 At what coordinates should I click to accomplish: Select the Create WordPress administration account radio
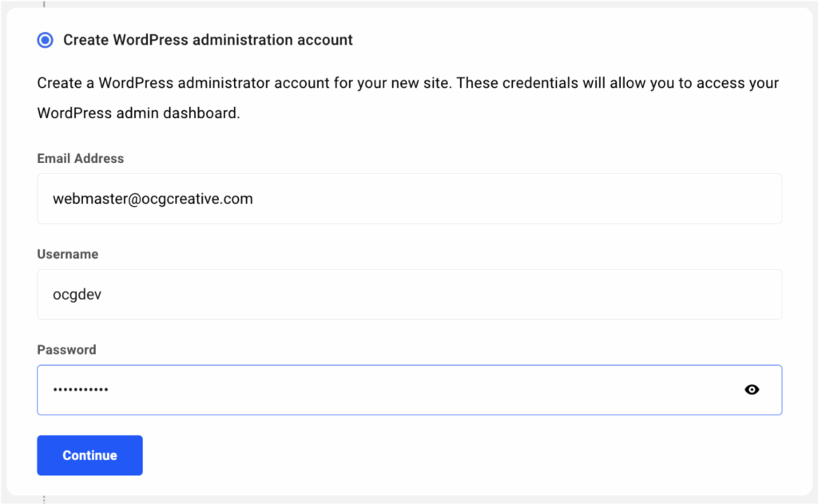tap(46, 40)
